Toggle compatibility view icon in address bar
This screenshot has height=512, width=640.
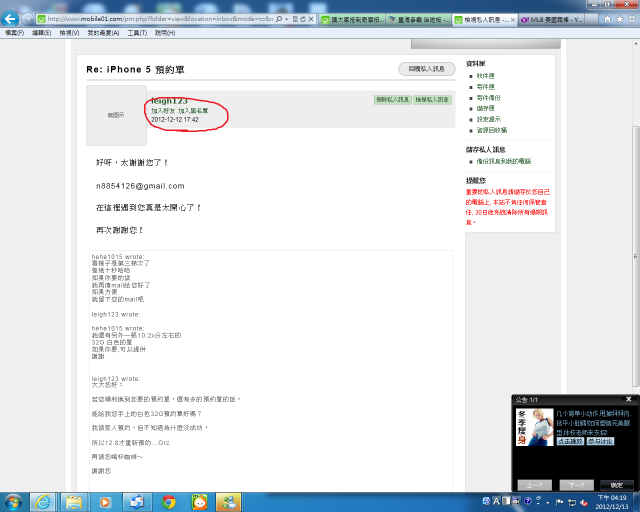pyautogui.click(x=296, y=19)
